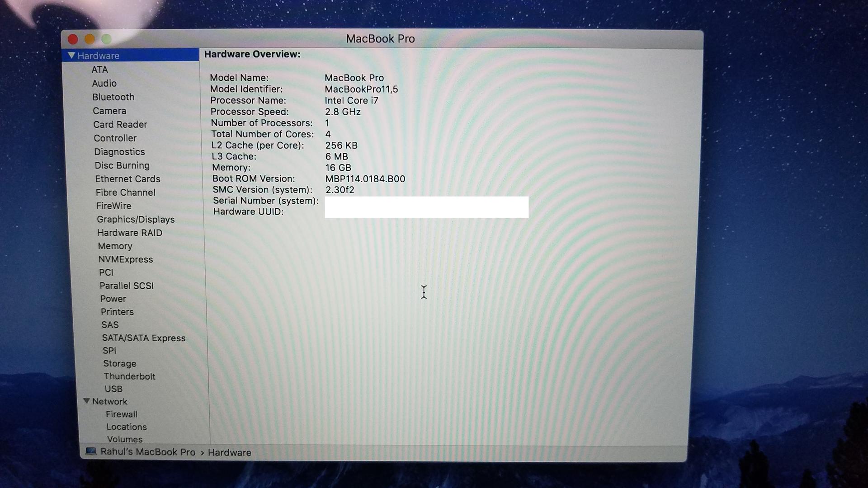Click the red close window button
Screen dimensions: 868x488
point(73,39)
